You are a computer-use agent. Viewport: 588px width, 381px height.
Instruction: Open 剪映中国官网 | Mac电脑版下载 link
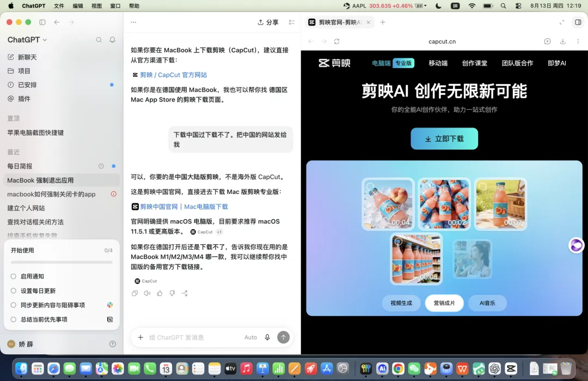(x=184, y=207)
